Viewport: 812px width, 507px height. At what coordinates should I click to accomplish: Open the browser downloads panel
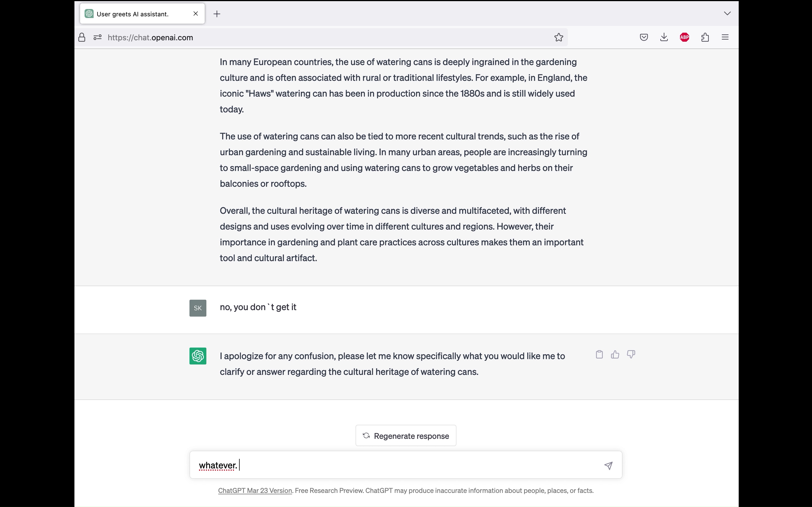click(664, 37)
